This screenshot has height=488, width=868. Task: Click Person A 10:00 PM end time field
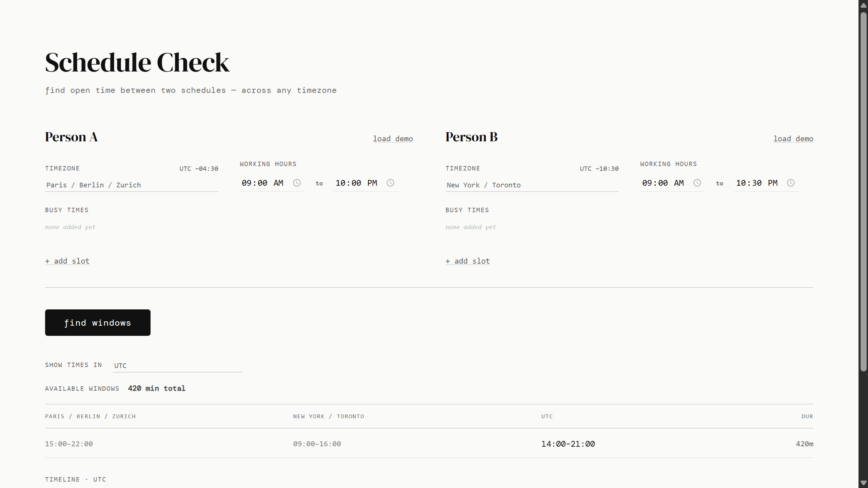(356, 183)
